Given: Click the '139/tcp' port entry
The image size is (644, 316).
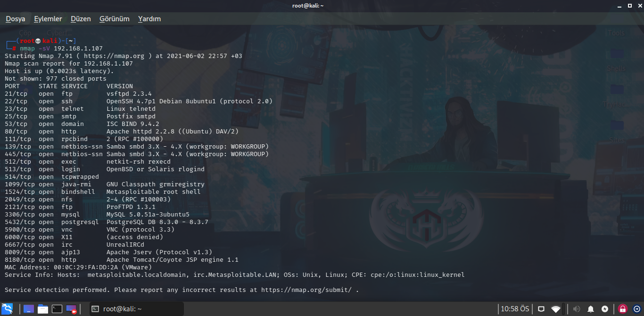Looking at the screenshot, I should pos(18,147).
